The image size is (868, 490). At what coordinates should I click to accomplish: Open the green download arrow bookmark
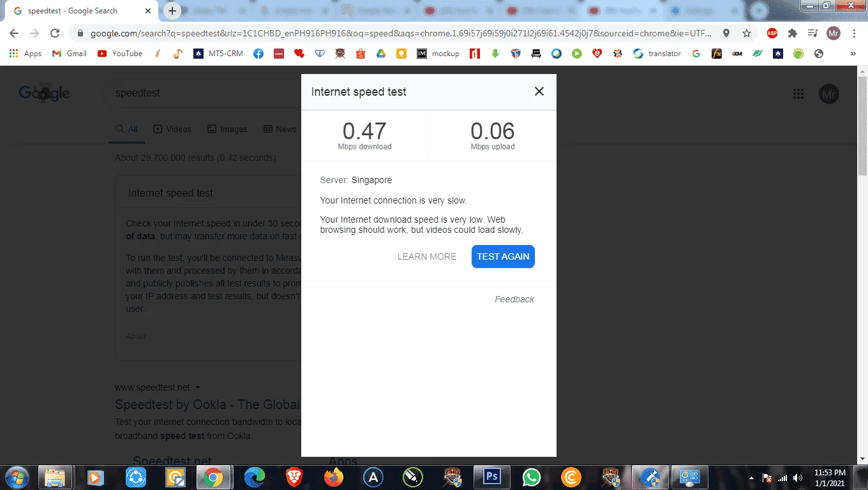click(x=495, y=54)
